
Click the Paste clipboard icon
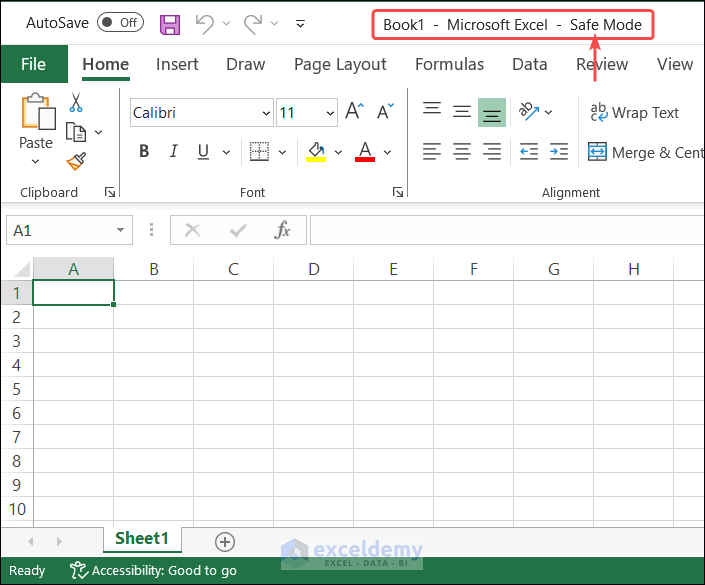pos(38,111)
